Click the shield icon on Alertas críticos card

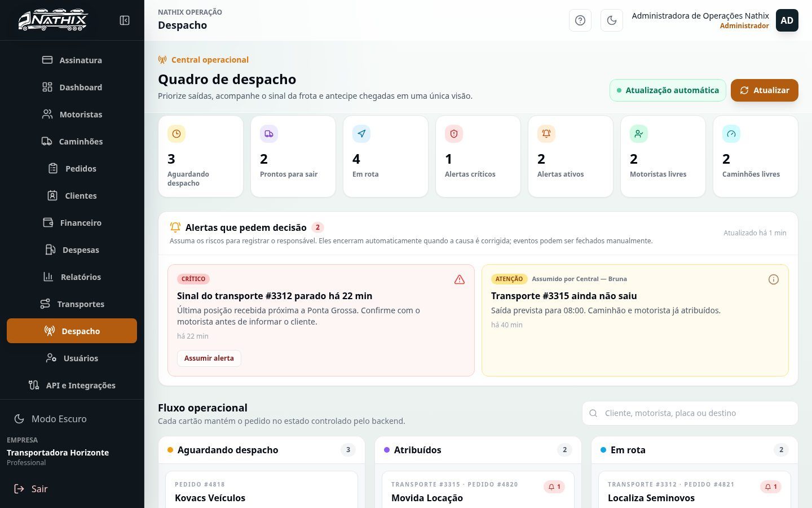pos(454,134)
